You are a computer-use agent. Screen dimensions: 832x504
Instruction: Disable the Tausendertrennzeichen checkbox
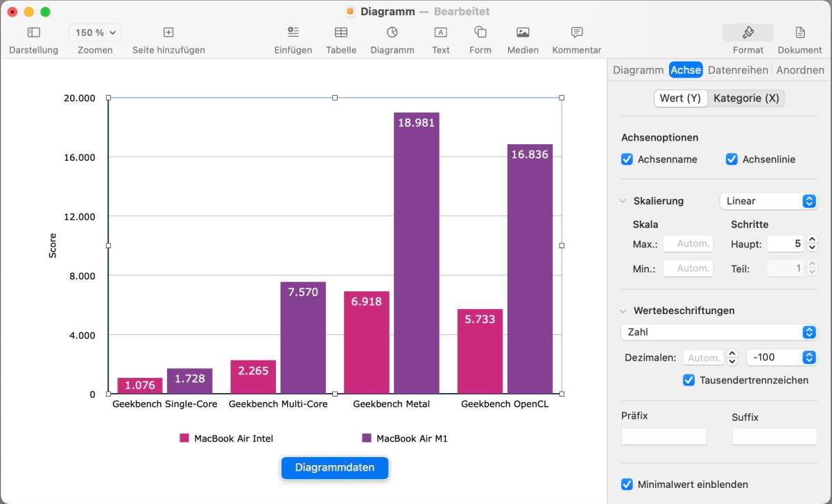click(688, 380)
